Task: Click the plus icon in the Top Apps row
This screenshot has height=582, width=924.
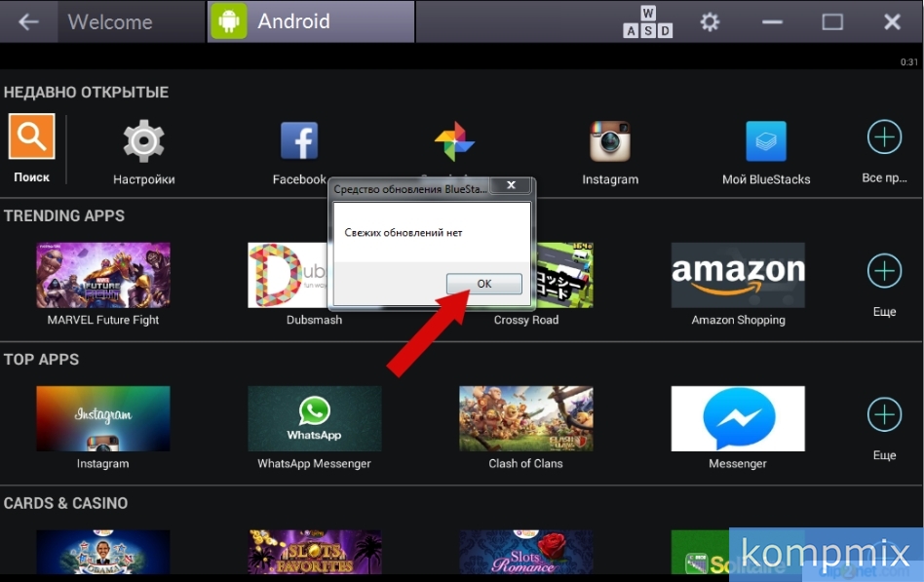Action: 884,414
